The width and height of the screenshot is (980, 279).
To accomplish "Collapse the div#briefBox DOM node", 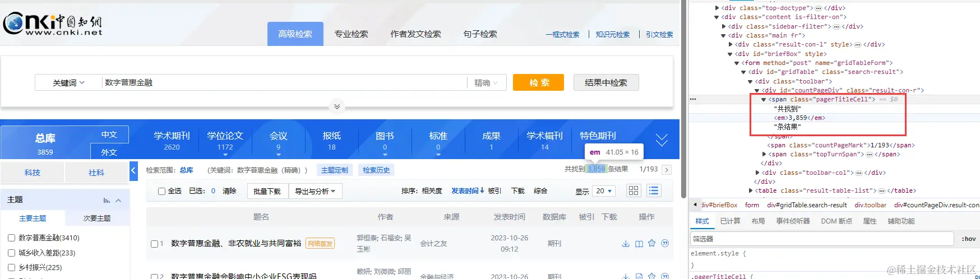I will 730,54.
